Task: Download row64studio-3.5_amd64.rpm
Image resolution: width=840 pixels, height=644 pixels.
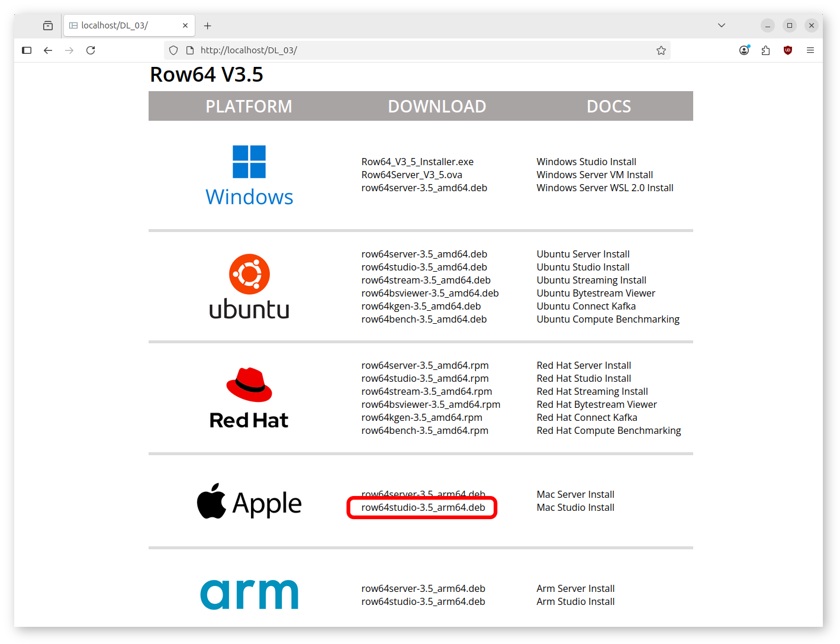Action: point(425,378)
